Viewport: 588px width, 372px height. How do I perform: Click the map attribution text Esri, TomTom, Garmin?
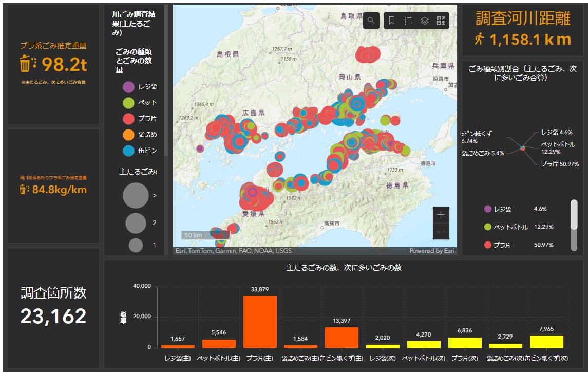[234, 251]
